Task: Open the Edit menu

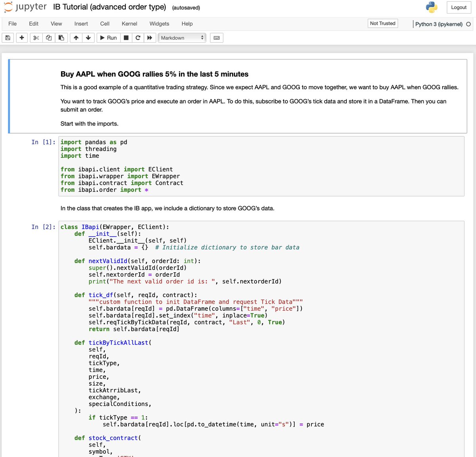Action: click(x=34, y=24)
